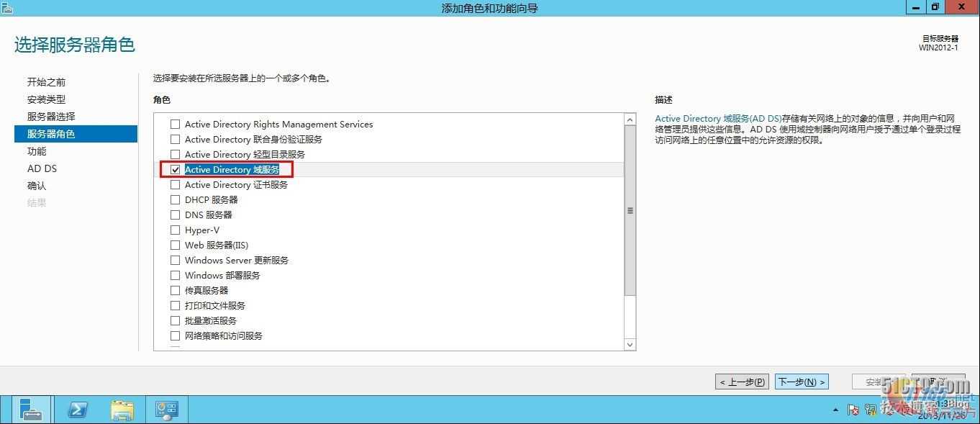Jump to the 功能 wizard step
Image resolution: width=980 pixels, height=424 pixels.
37,151
